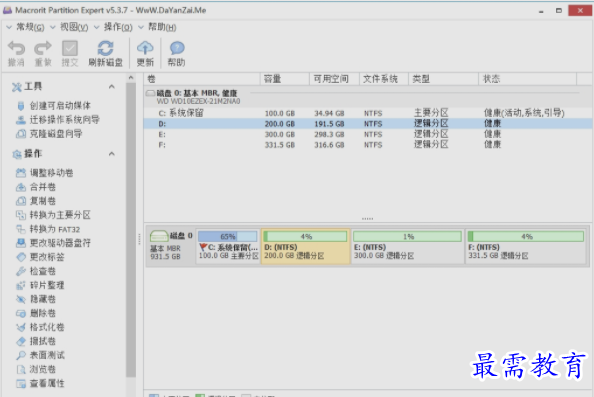The image size is (594, 397).
Task: Run 检查卷 operation
Action: tap(36, 271)
